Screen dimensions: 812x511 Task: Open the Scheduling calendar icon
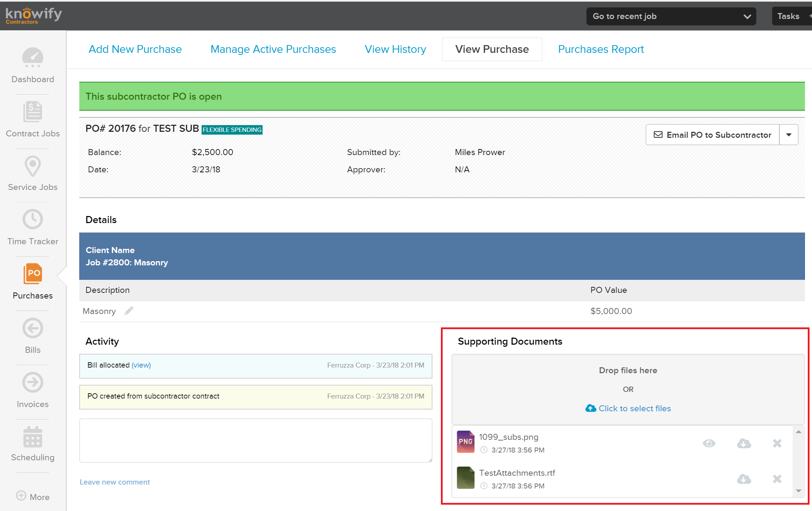click(33, 437)
